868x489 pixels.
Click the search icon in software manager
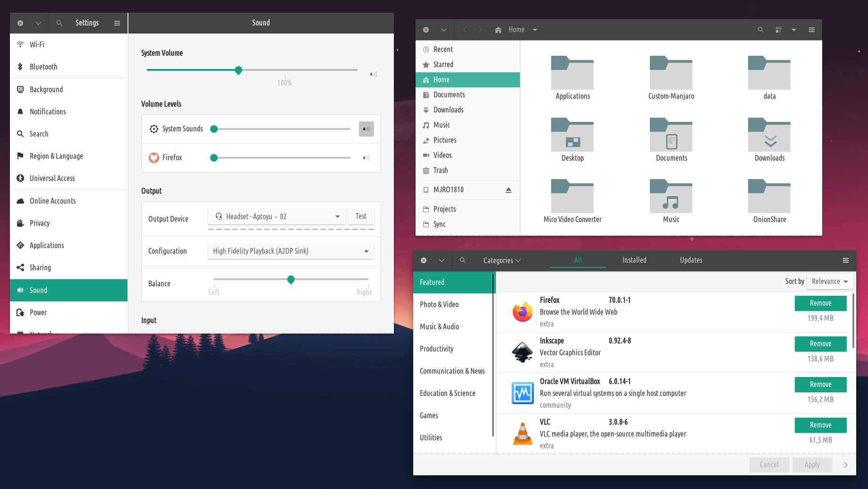463,260
